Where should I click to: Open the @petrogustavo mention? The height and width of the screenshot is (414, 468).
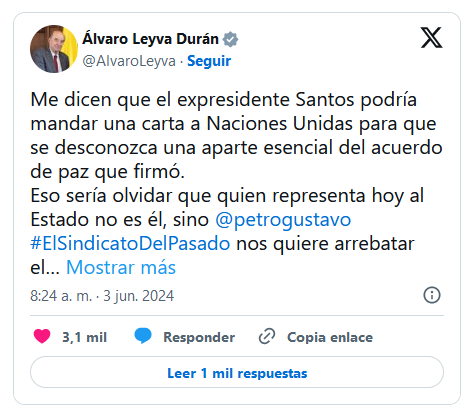[x=283, y=220]
